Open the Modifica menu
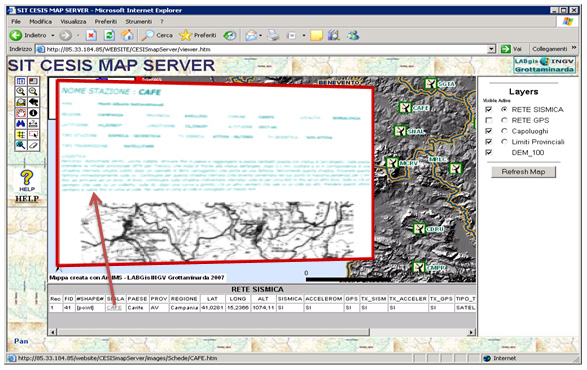Viewport: 587px width, 370px height. 40,21
